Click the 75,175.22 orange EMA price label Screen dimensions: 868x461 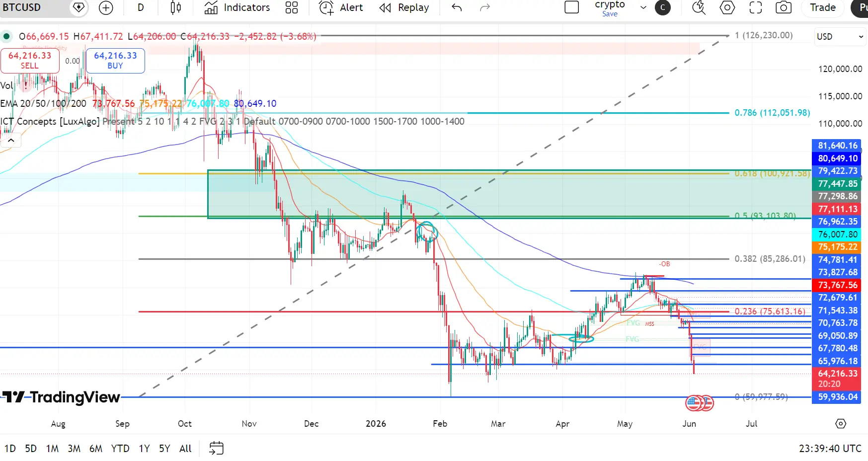[x=838, y=247]
